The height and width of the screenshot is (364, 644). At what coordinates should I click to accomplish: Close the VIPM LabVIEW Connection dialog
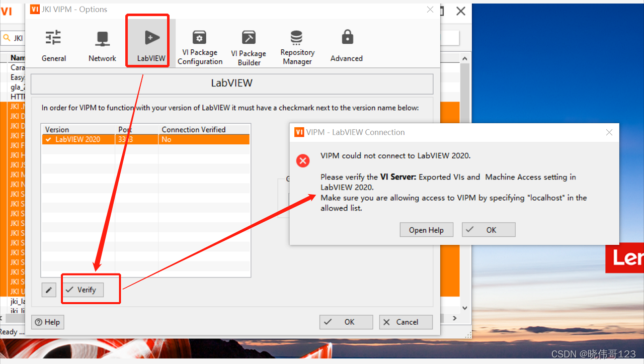click(609, 132)
